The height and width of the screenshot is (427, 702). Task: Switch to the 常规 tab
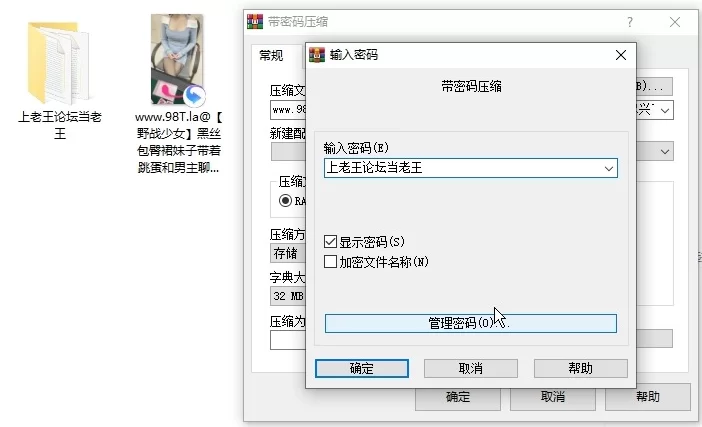point(271,56)
